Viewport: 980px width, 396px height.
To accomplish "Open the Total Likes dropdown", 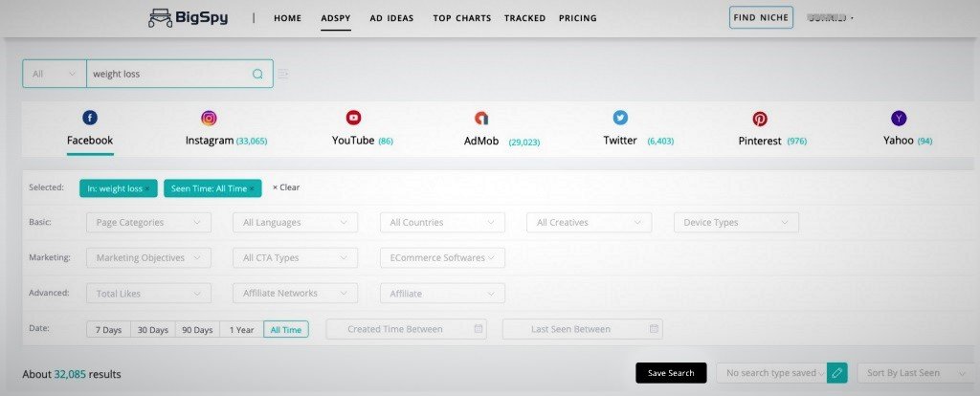I will (x=148, y=293).
